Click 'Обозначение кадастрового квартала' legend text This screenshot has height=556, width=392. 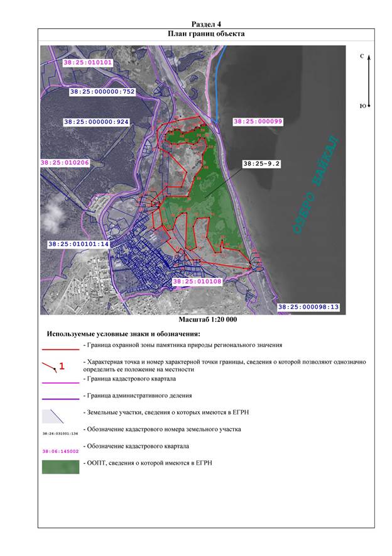136,446
